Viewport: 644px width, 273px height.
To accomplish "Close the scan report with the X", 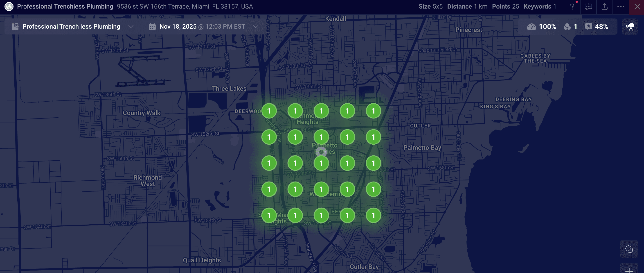I will [x=637, y=7].
